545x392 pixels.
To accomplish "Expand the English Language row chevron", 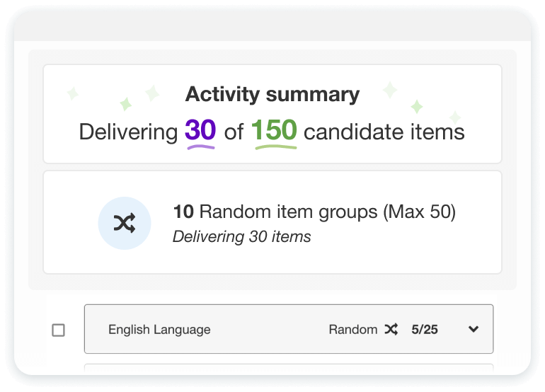I will pos(474,329).
